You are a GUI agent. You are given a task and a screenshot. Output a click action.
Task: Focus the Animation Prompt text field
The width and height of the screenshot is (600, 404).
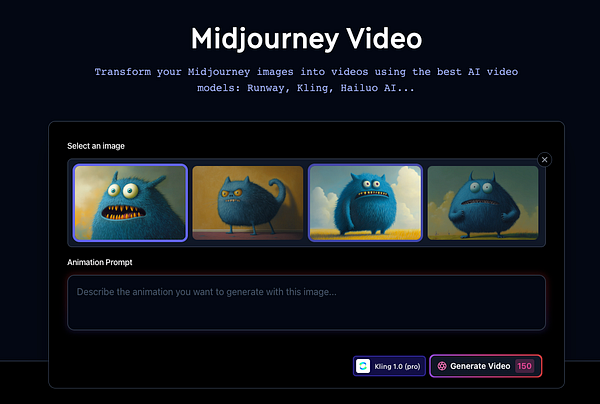(307, 302)
